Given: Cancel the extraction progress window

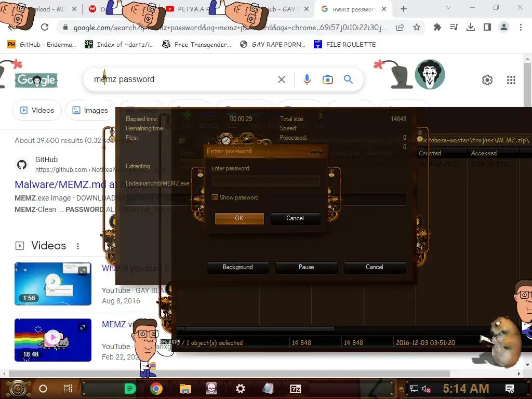Looking at the screenshot, I should [375, 267].
